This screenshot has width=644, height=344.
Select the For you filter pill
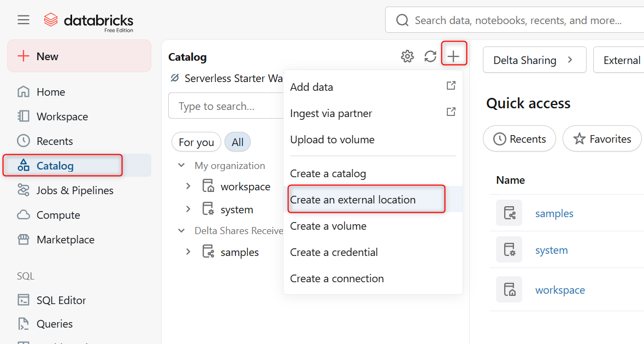tap(196, 142)
